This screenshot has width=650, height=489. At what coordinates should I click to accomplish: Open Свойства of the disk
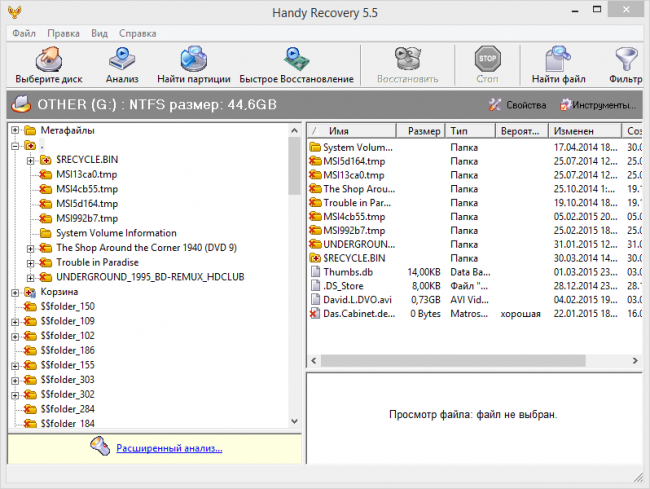coord(517,105)
